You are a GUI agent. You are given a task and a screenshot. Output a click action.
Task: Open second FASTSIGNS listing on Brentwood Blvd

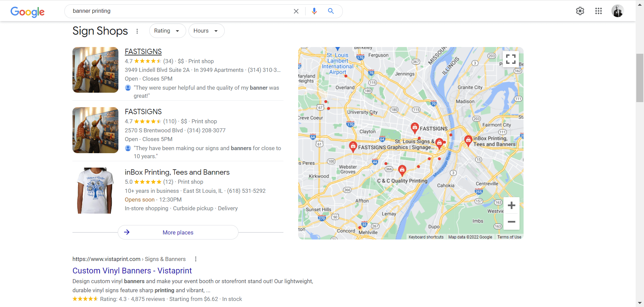pyautogui.click(x=143, y=112)
